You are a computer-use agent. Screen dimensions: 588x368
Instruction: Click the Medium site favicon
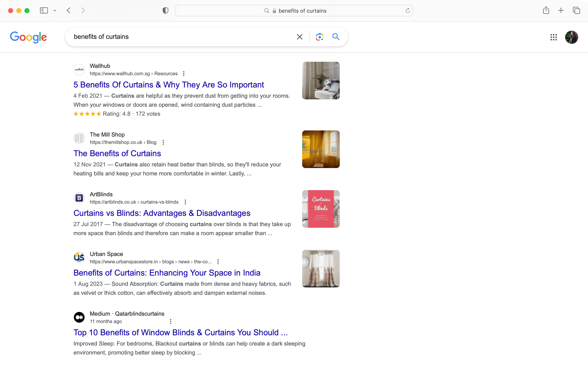pyautogui.click(x=79, y=317)
